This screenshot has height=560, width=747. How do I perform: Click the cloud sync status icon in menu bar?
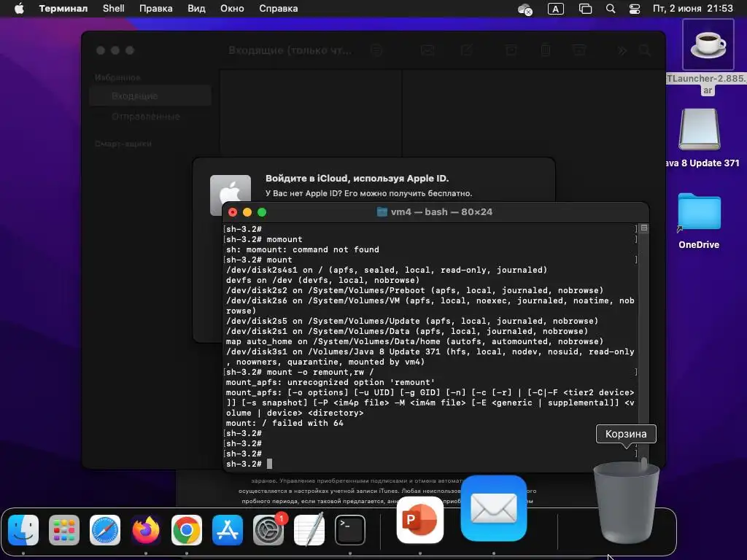[525, 9]
